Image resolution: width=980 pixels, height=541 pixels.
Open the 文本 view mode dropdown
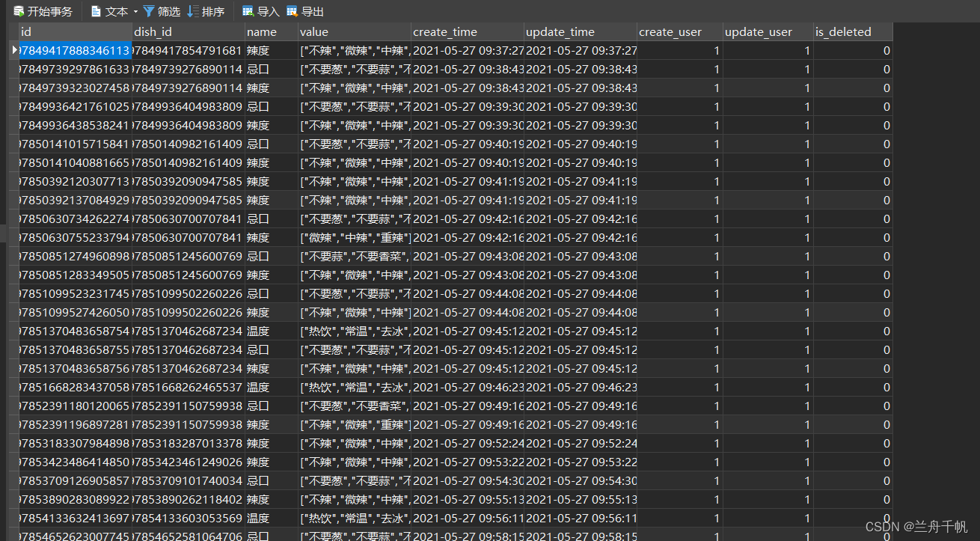point(114,11)
